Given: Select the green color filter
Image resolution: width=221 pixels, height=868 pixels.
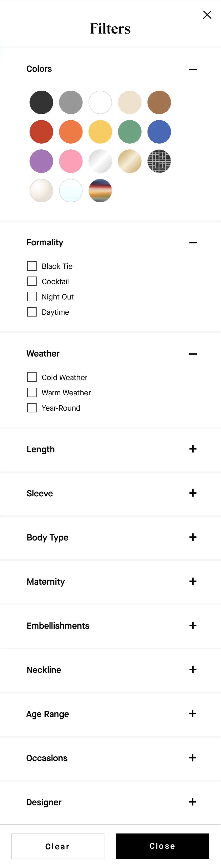Looking at the screenshot, I should click(x=130, y=132).
